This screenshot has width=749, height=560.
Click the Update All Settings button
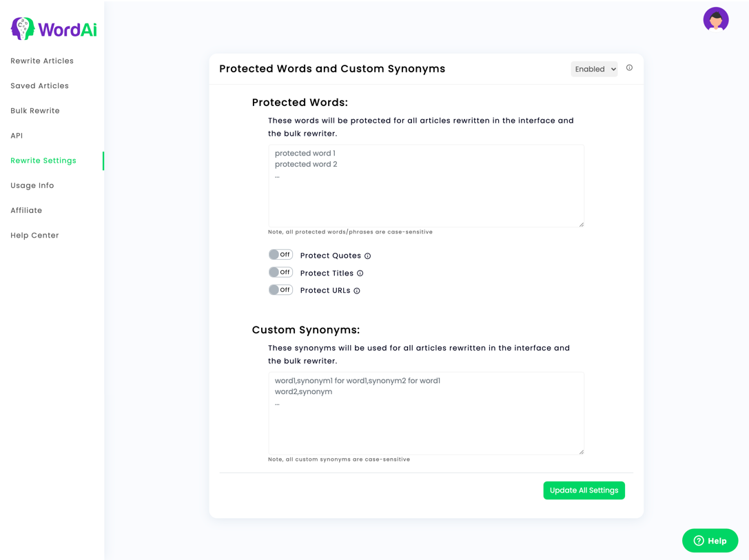tap(584, 490)
